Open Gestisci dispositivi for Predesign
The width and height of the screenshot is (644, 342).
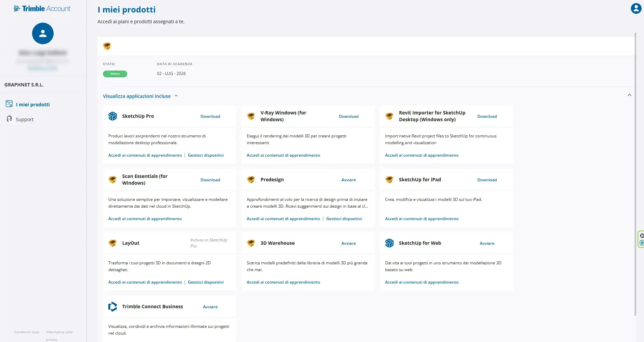point(344,219)
